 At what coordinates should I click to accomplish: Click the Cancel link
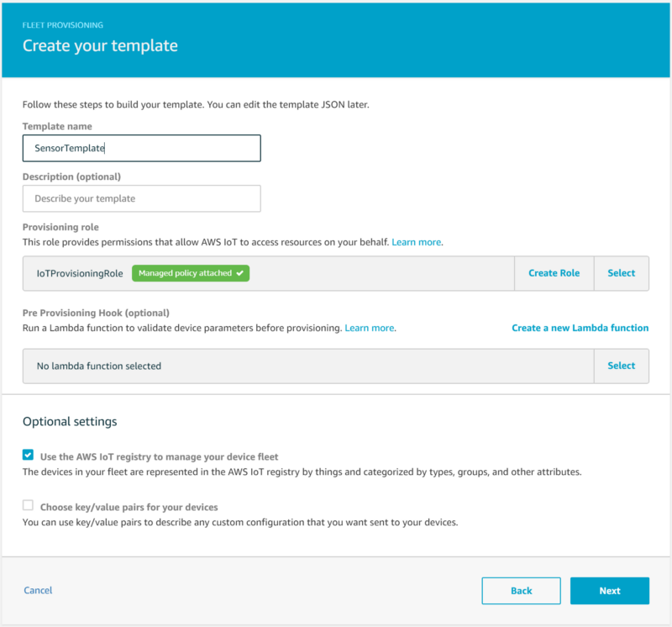pyautogui.click(x=38, y=590)
